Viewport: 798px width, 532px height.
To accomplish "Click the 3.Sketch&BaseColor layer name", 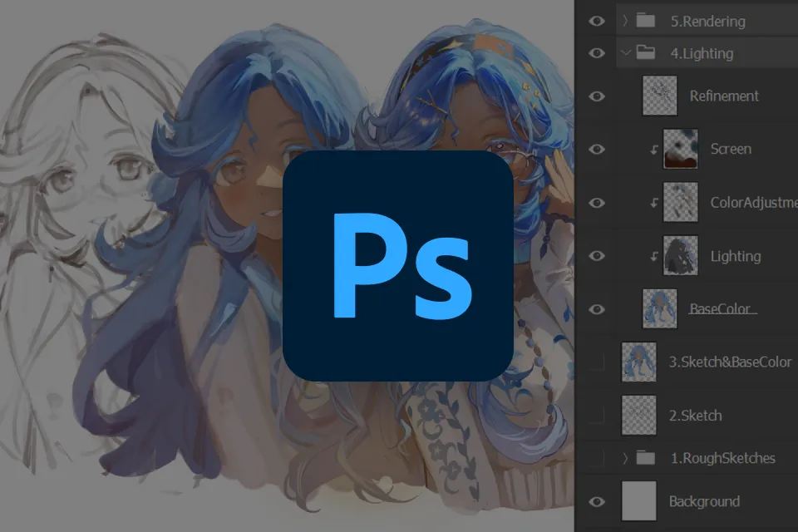I will [731, 362].
